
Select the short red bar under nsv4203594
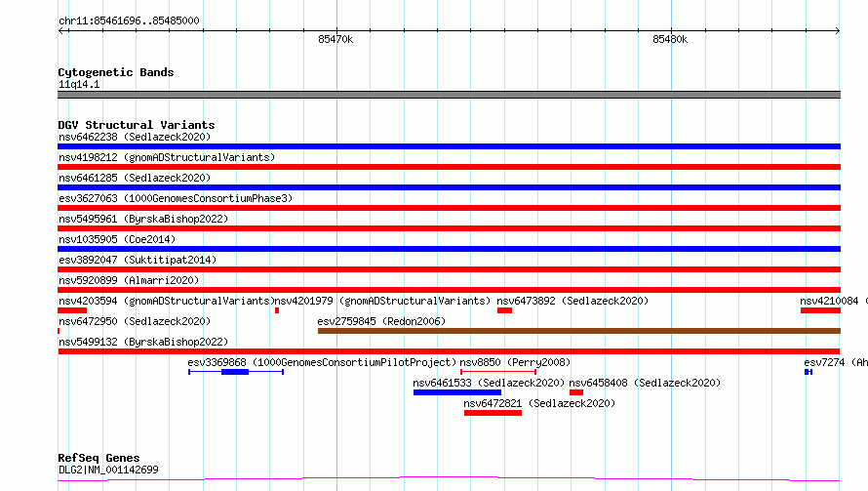point(72,310)
